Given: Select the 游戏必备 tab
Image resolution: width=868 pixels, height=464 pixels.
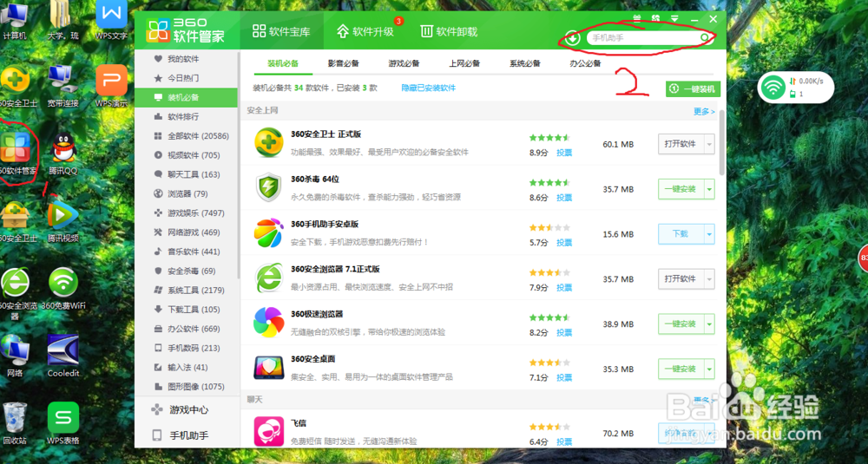Looking at the screenshot, I should (x=404, y=63).
